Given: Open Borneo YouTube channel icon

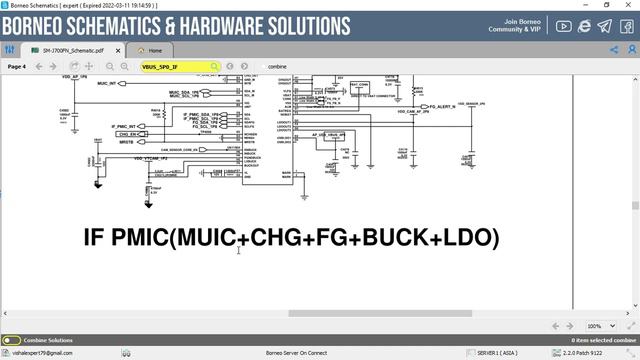Looking at the screenshot, I should (563, 27).
